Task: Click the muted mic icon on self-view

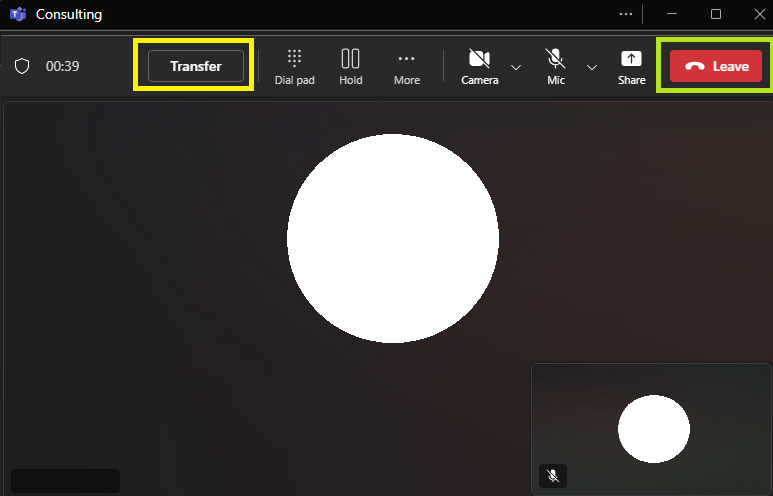Action: click(x=553, y=476)
